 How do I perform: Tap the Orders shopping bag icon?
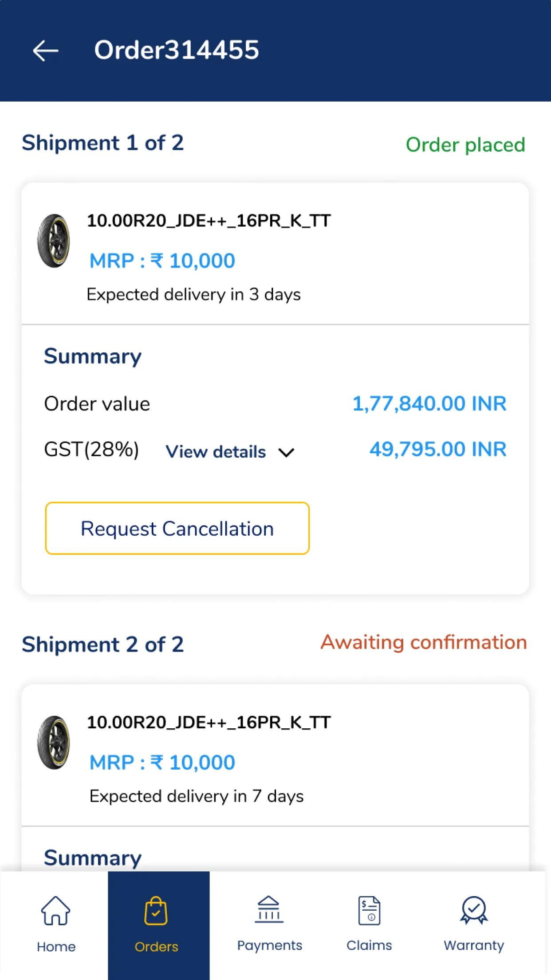156,911
